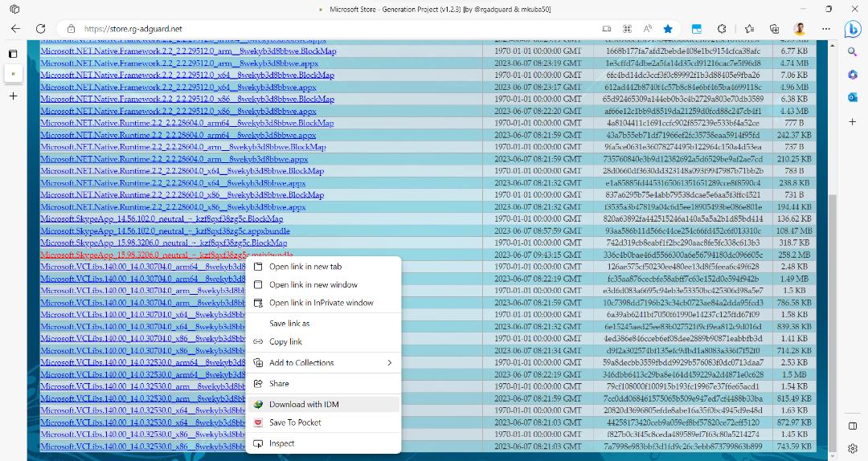Select Copy link
The height and width of the screenshot is (461, 868).
tap(323, 341)
